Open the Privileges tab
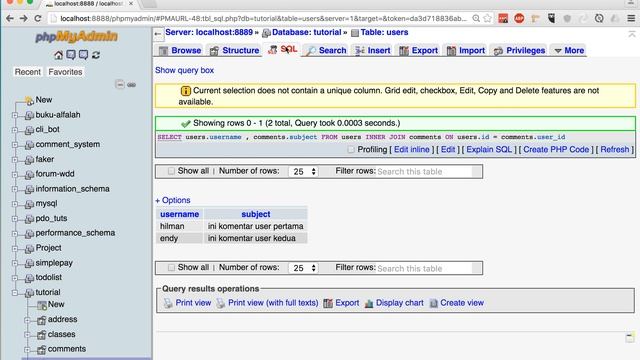640x360 pixels. 520,50
